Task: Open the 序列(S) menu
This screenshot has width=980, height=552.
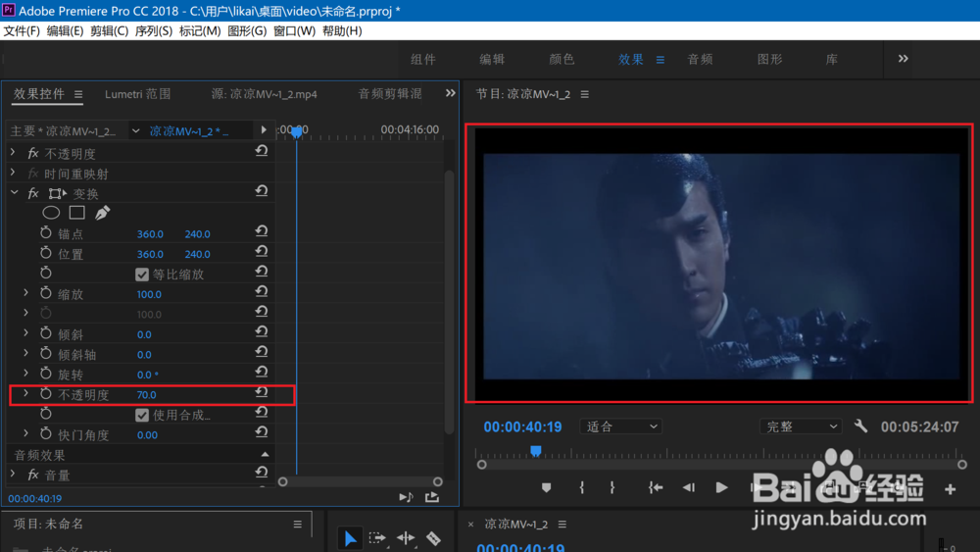Action: tap(154, 30)
